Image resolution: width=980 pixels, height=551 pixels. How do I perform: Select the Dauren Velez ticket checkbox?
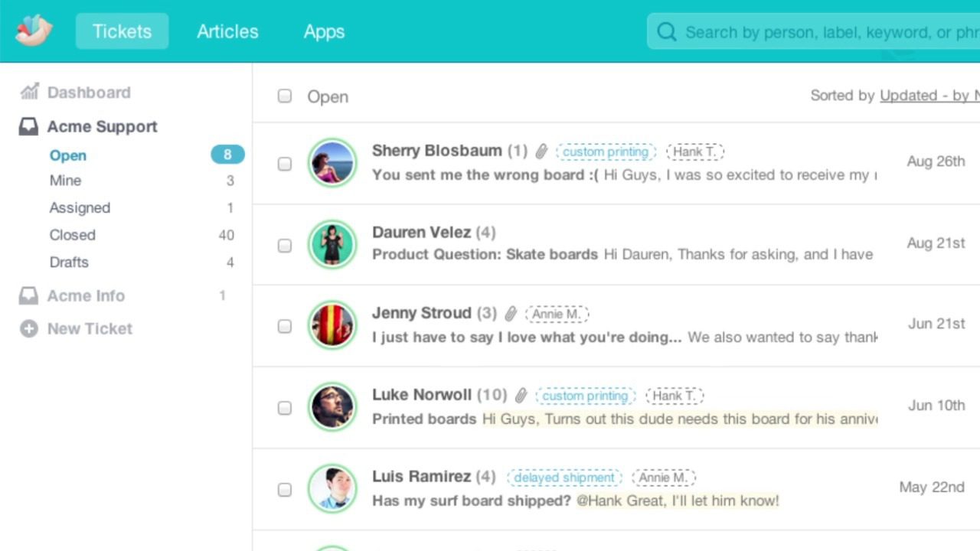(x=285, y=246)
